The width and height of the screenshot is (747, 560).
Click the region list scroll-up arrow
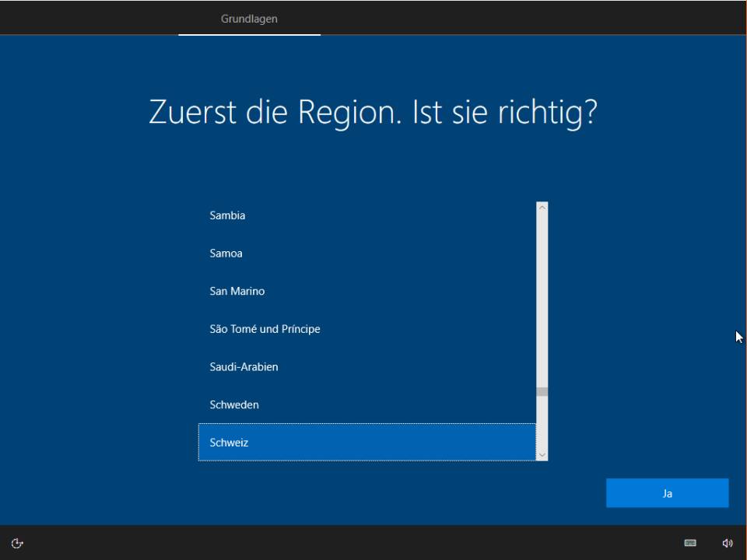(x=542, y=208)
